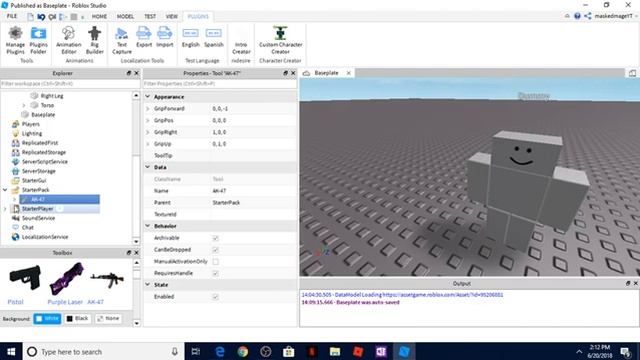Click the Filter Properties search field

[x=220, y=84]
